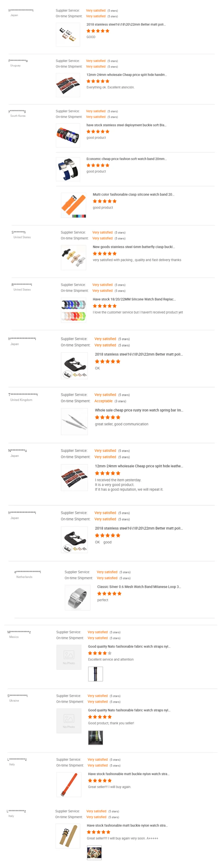Open "Multi color fashionable clasp silicone watch band" link
Screen dimensions: 220x868
133,194
